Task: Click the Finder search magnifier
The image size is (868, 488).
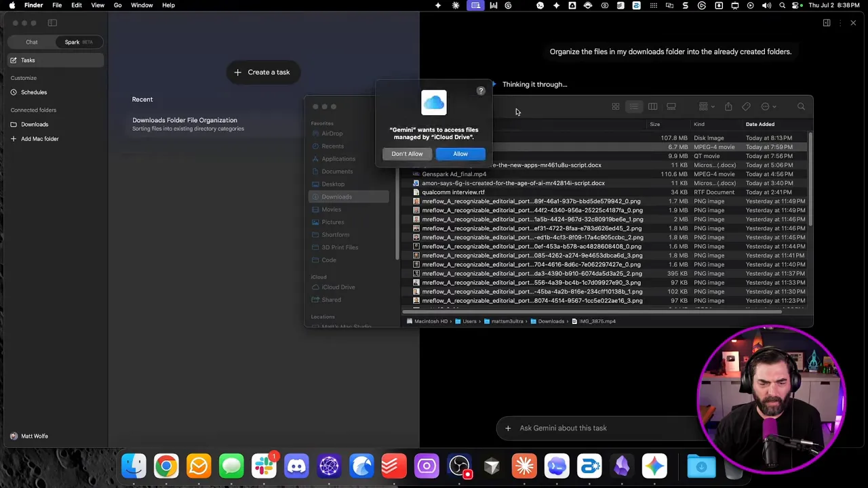Action: pyautogui.click(x=801, y=107)
